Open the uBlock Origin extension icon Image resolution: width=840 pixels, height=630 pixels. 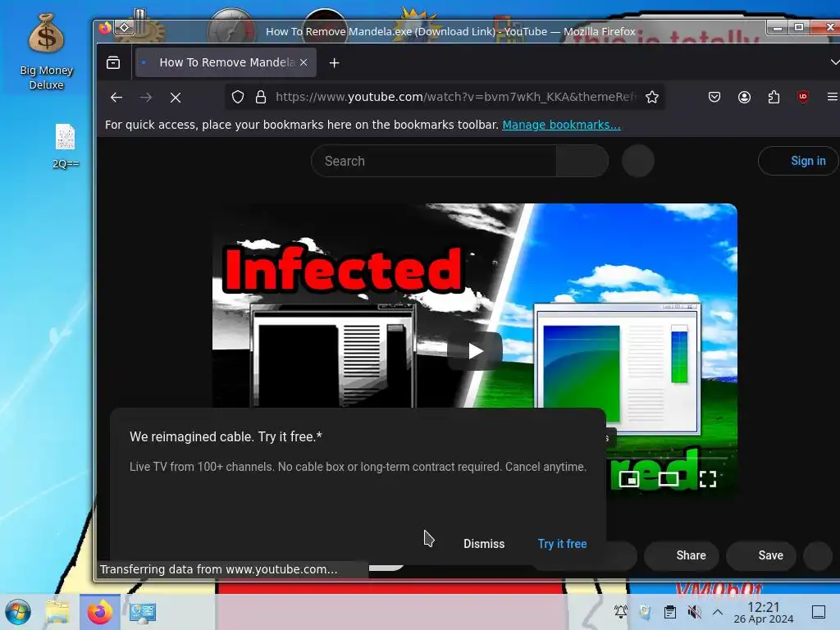(802, 97)
